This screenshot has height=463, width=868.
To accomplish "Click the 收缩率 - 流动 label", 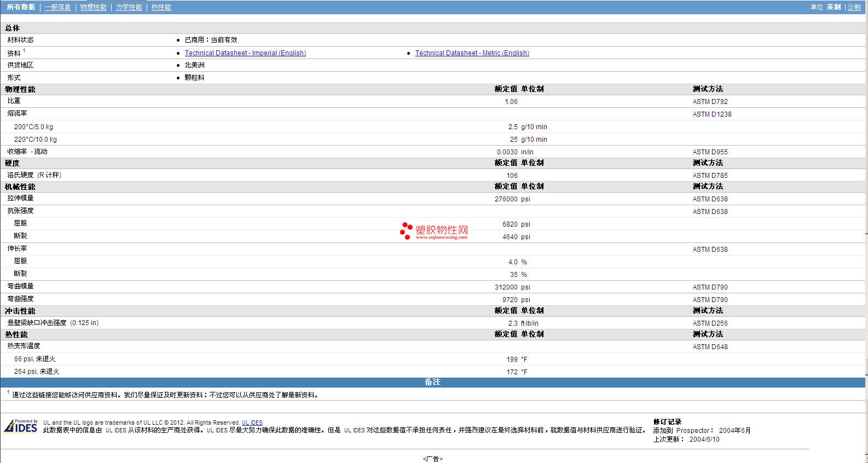I will 27,152.
